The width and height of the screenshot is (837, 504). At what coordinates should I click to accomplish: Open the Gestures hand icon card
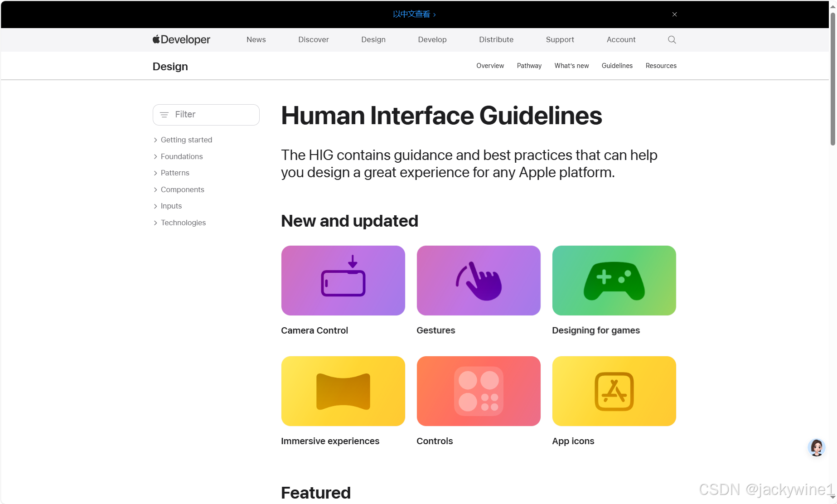click(x=479, y=281)
